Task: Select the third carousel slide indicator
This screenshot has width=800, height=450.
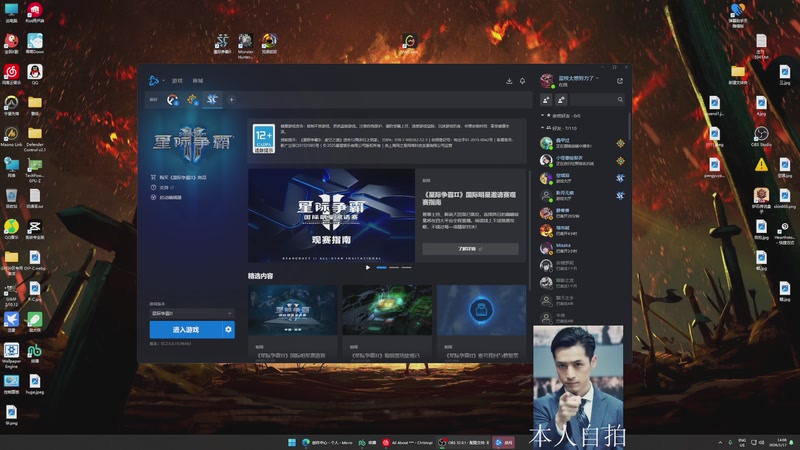Action: click(406, 267)
